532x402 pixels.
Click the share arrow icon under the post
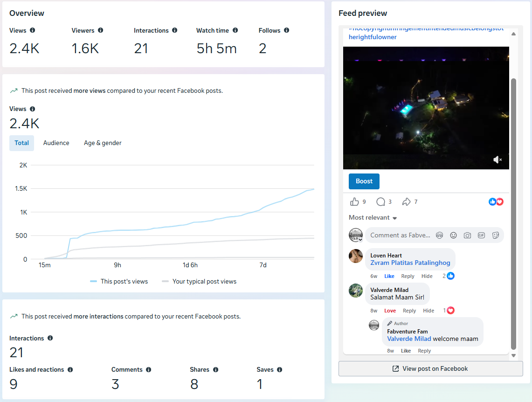(406, 202)
